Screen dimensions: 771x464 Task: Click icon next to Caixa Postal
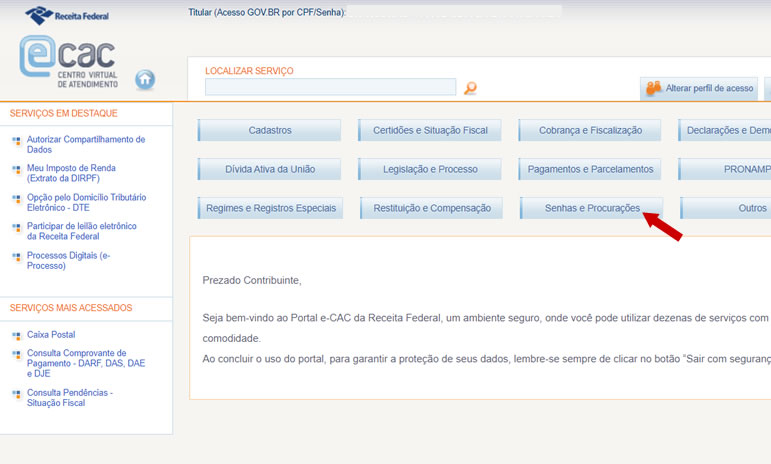click(16, 336)
